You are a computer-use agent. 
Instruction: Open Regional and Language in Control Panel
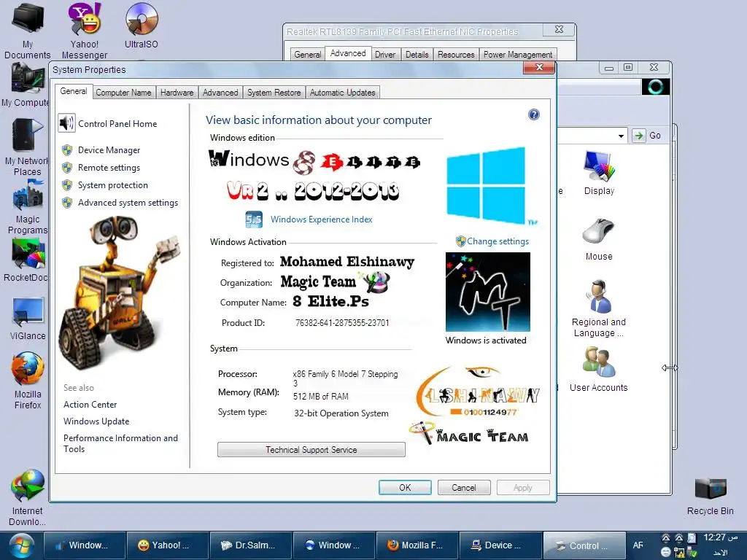point(599,308)
